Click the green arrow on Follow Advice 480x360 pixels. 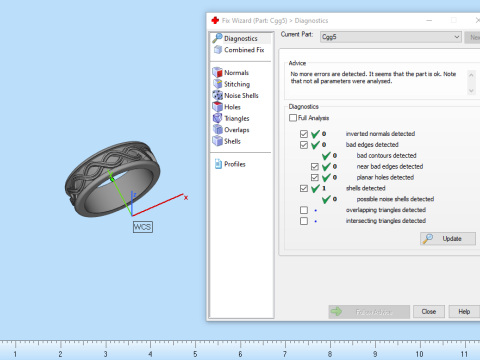(x=336, y=311)
